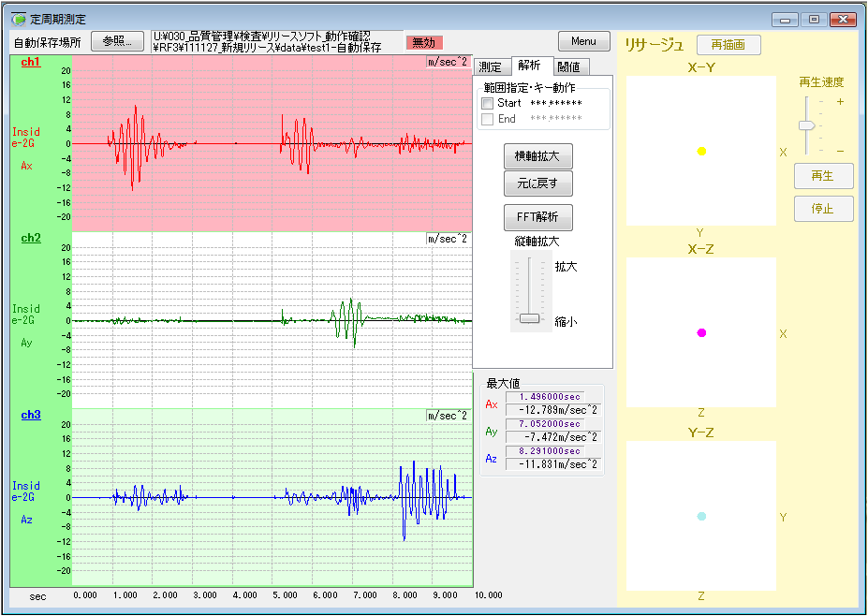The width and height of the screenshot is (868, 616).
Task: Select the ch2 channel label
Action: tap(31, 238)
